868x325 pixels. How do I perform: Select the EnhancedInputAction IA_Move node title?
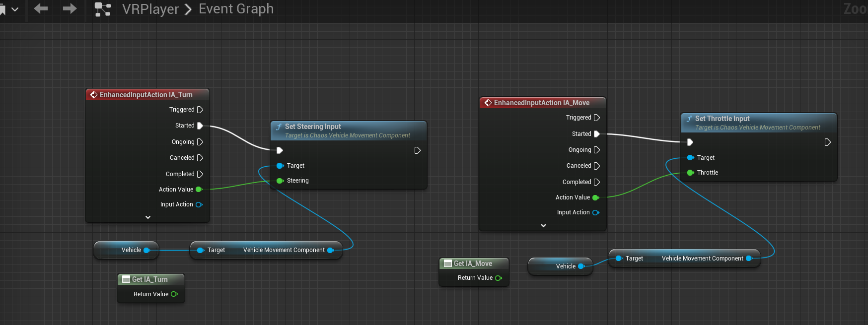coord(542,103)
